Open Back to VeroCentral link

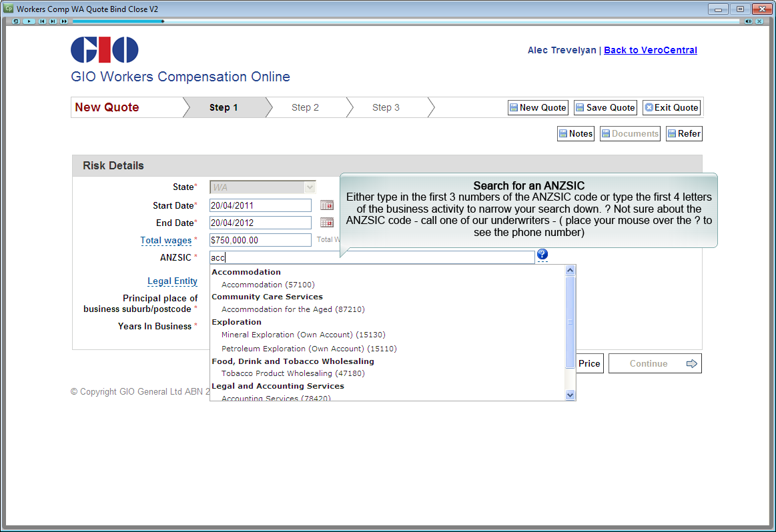point(651,50)
